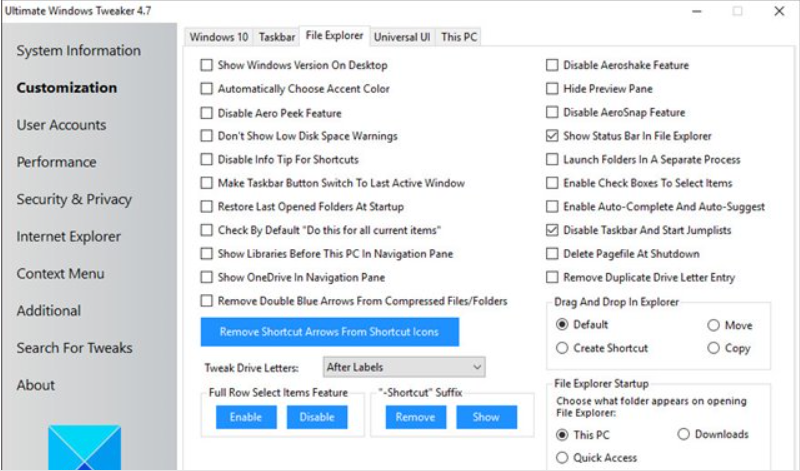Select Move drag and drop option
This screenshot has width=800, height=471.
tap(713, 325)
